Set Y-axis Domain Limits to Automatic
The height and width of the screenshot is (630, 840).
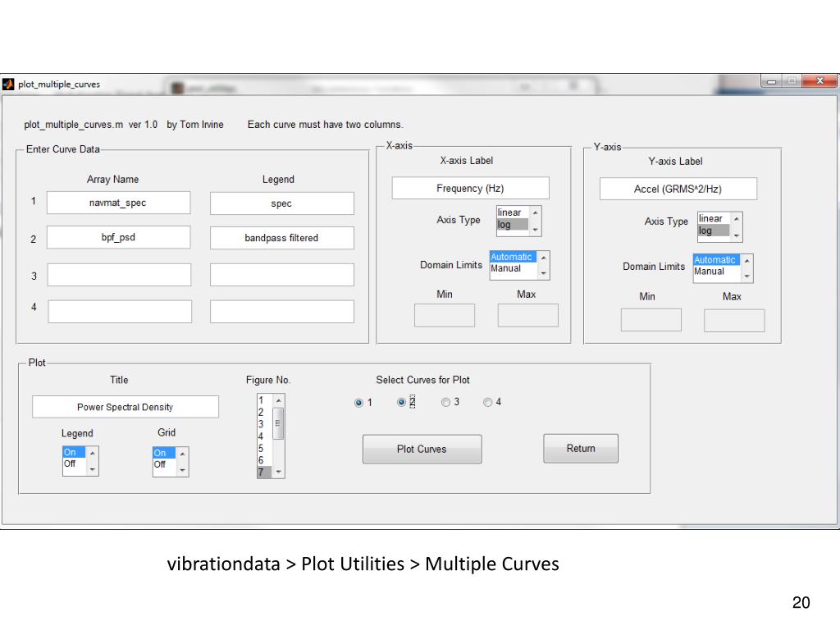[x=716, y=260]
